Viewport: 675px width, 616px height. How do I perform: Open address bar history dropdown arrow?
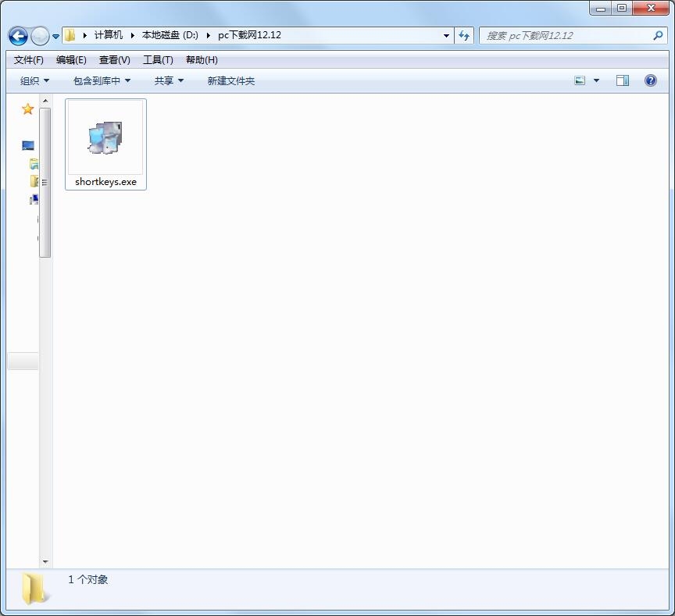pyautogui.click(x=446, y=36)
